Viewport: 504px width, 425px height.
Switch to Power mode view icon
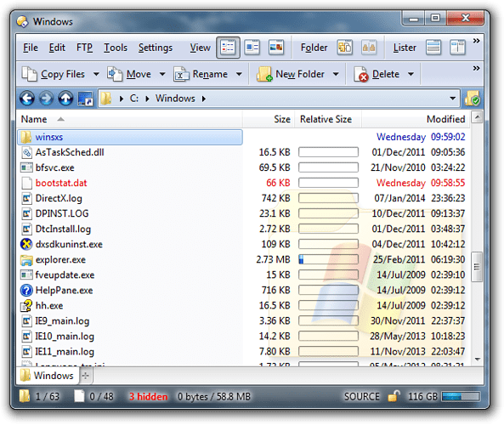point(252,48)
